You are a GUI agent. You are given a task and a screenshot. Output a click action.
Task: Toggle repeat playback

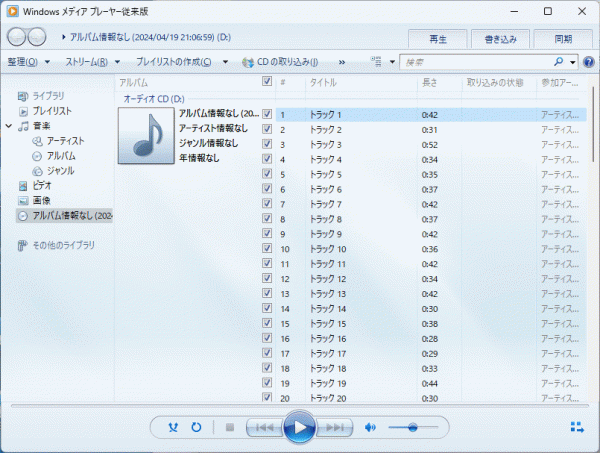196,427
